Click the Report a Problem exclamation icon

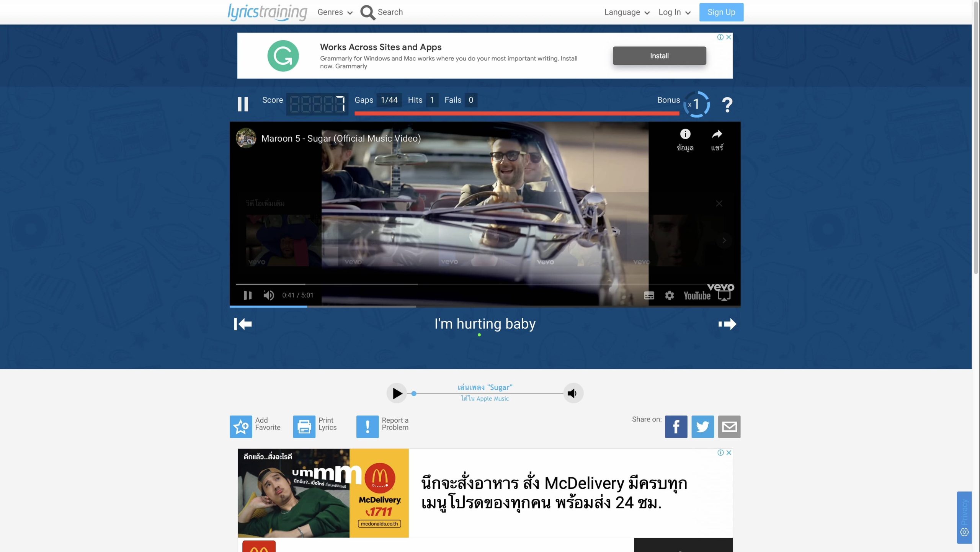(367, 426)
